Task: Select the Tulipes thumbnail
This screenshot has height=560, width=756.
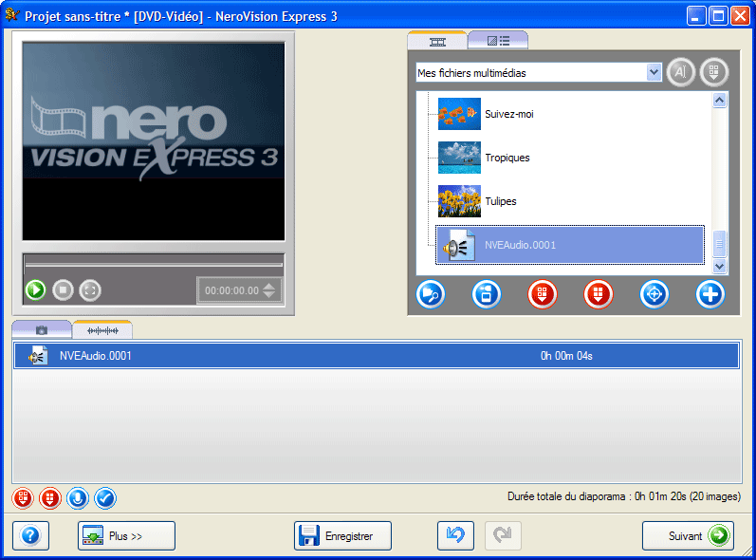Action: pyautogui.click(x=459, y=201)
